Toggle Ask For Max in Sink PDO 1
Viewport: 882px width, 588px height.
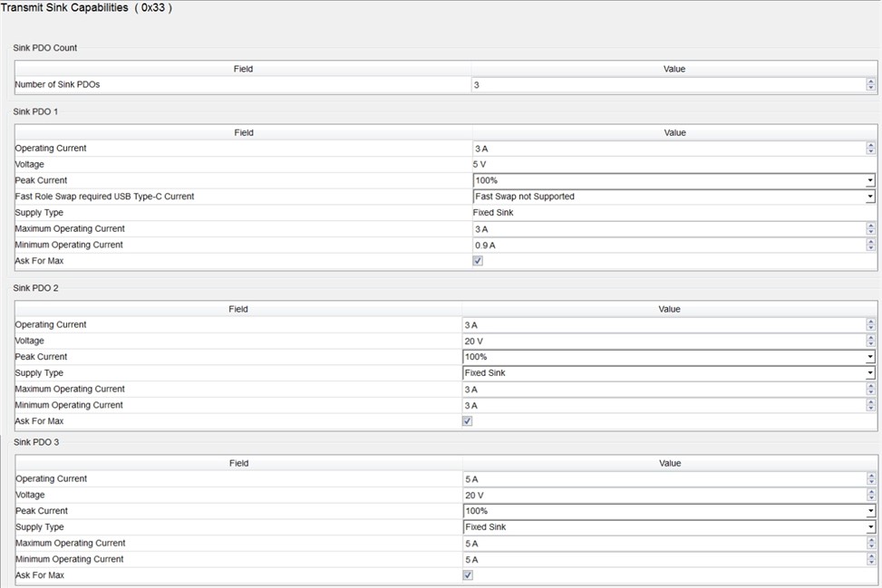tap(478, 261)
